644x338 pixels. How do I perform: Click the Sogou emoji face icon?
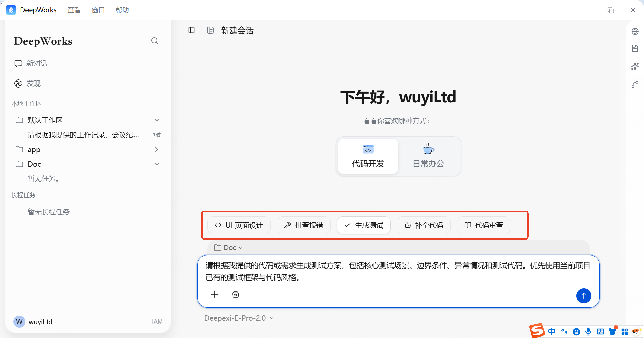[x=576, y=332]
